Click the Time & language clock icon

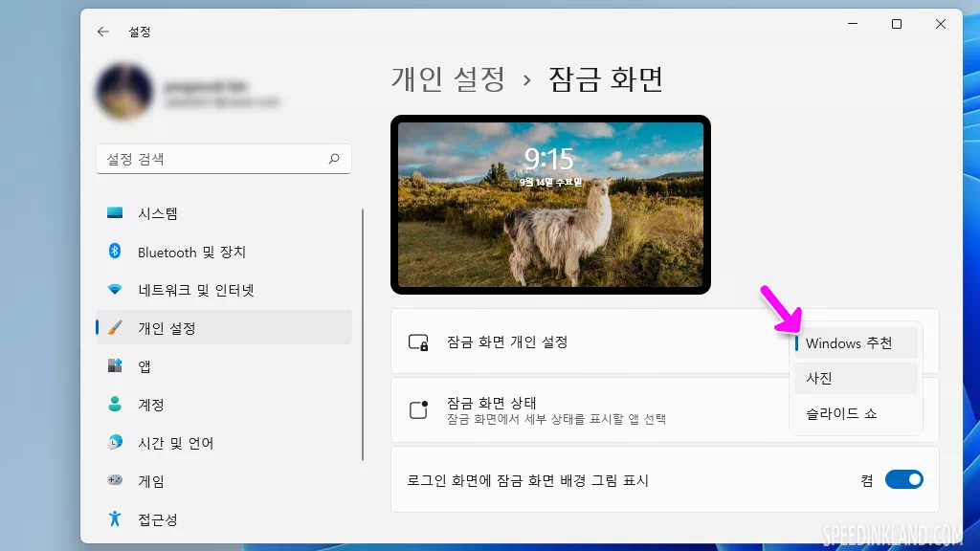coord(115,442)
